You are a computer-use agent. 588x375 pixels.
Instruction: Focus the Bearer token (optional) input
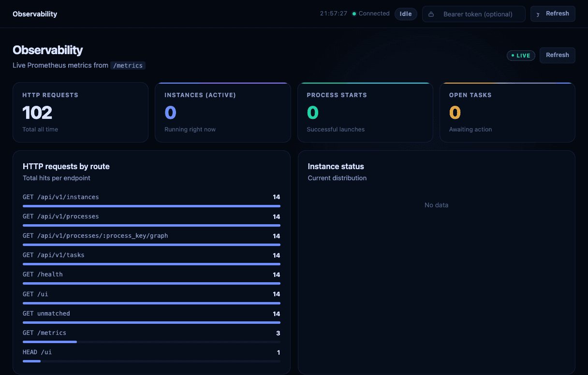(474, 14)
